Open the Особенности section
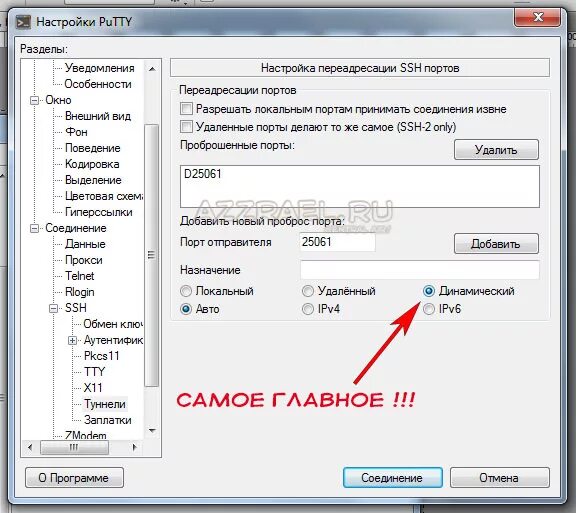 click(98, 84)
